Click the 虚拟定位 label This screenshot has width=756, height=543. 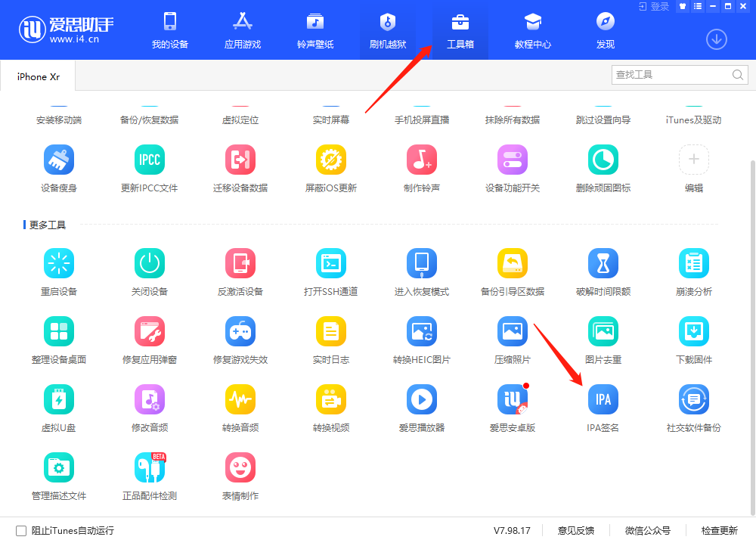(x=240, y=120)
